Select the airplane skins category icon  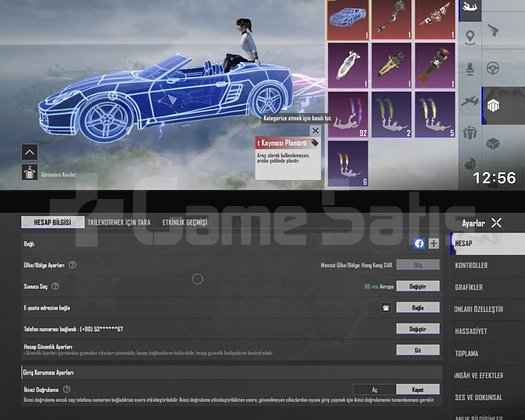click(x=469, y=101)
